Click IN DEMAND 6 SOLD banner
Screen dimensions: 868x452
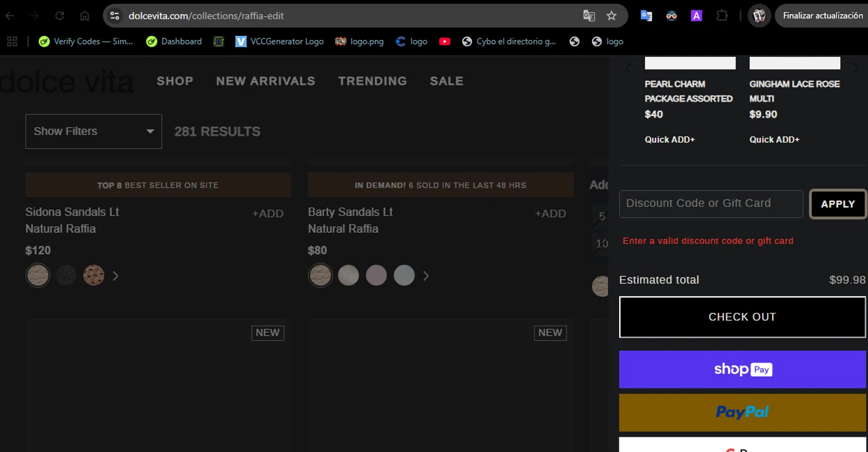click(440, 185)
